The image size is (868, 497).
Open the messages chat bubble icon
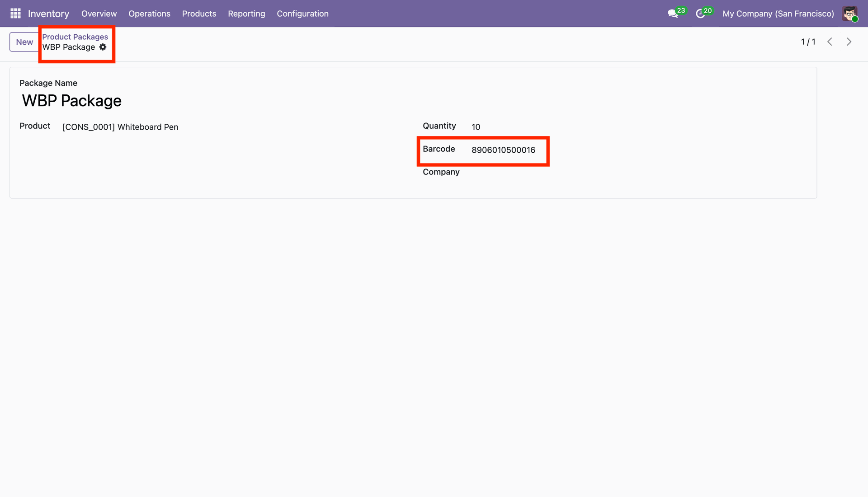673,14
